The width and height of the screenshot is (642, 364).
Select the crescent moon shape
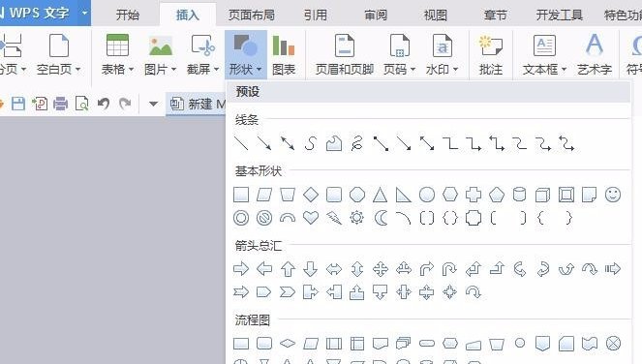[381, 218]
